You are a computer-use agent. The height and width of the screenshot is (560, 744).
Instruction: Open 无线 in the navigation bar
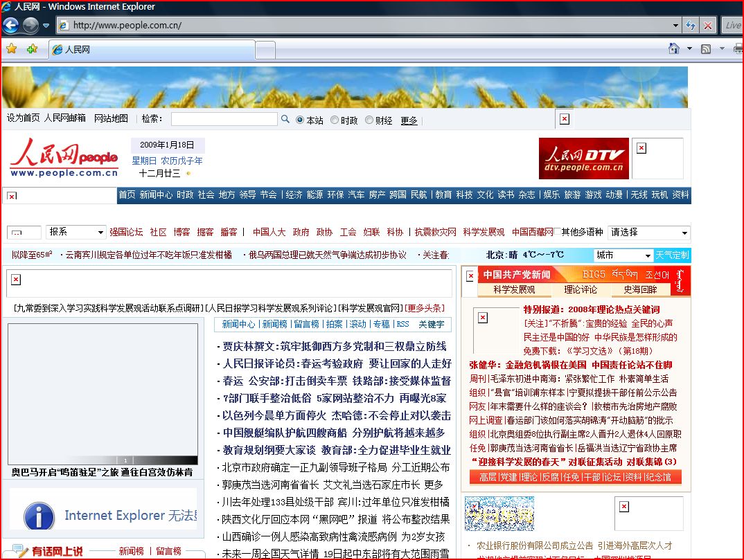pos(639,195)
